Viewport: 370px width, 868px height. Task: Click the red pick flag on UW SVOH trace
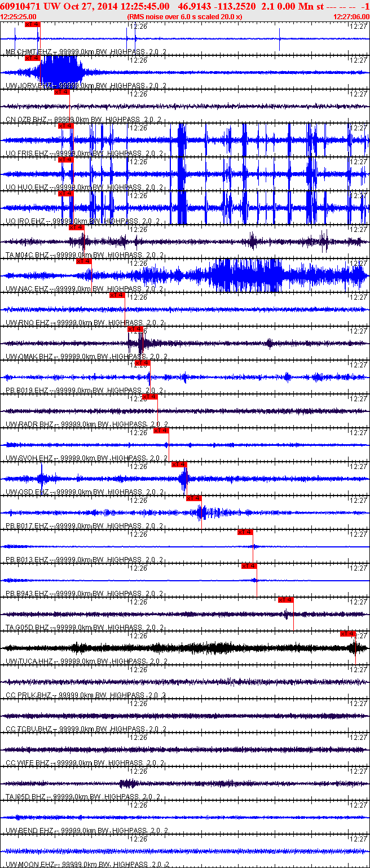[x=161, y=431]
